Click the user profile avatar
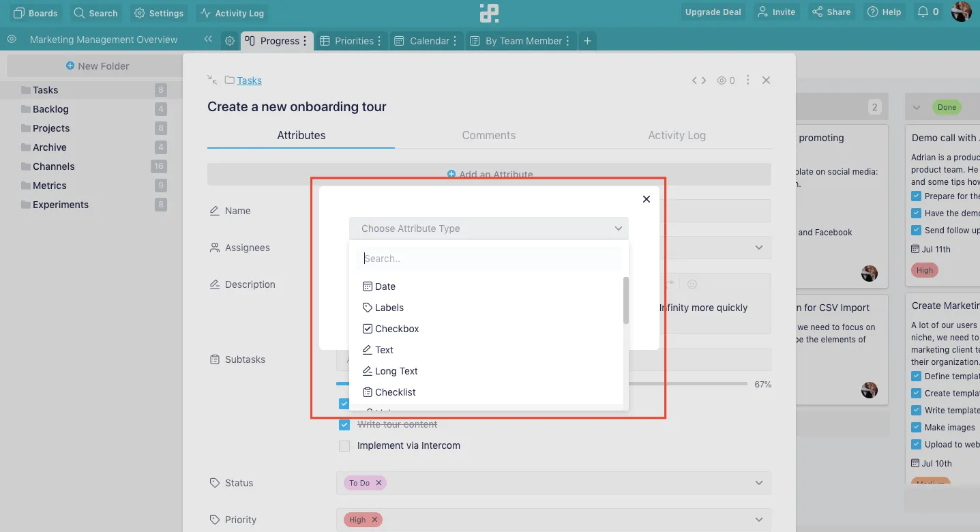Image resolution: width=980 pixels, height=532 pixels. point(961,12)
